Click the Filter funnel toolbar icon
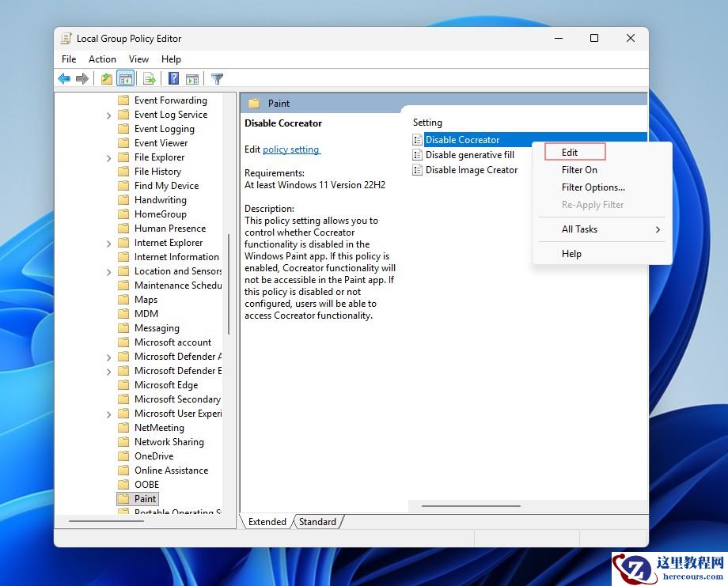Screen dimensions: 728x586 [x=217, y=78]
